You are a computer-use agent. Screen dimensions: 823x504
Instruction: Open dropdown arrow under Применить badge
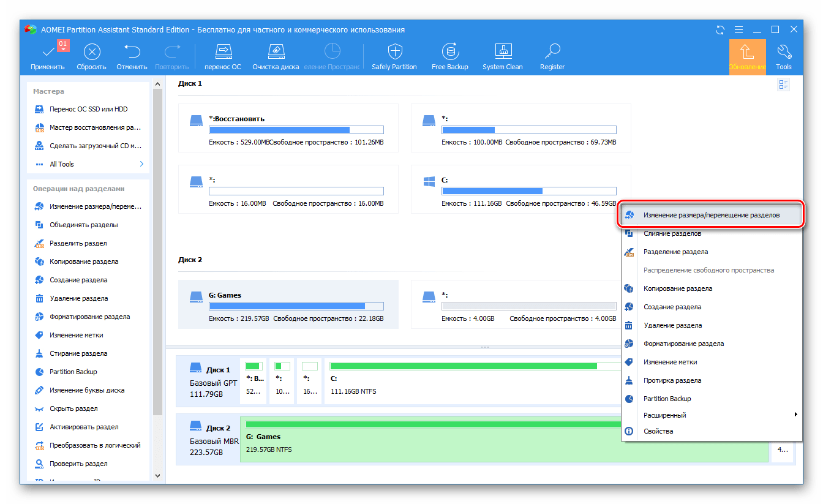63,50
